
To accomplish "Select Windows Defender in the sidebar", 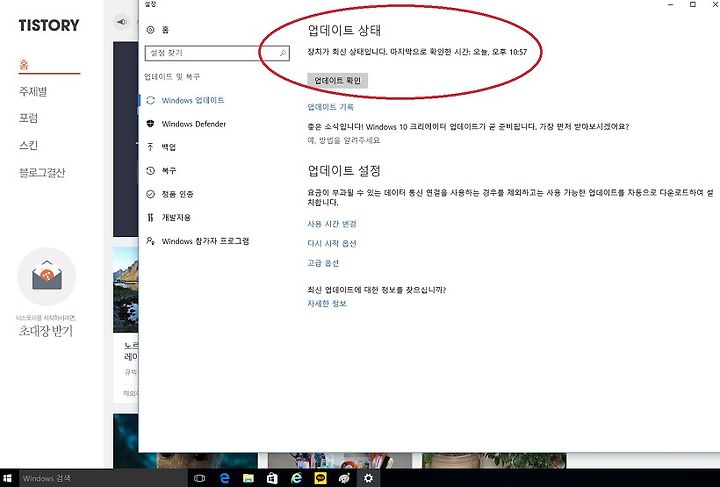I will (194, 123).
